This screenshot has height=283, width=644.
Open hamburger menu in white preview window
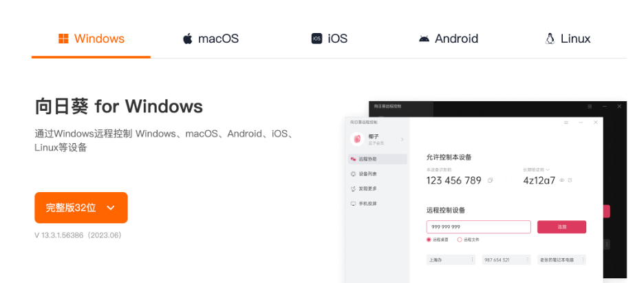(x=566, y=123)
